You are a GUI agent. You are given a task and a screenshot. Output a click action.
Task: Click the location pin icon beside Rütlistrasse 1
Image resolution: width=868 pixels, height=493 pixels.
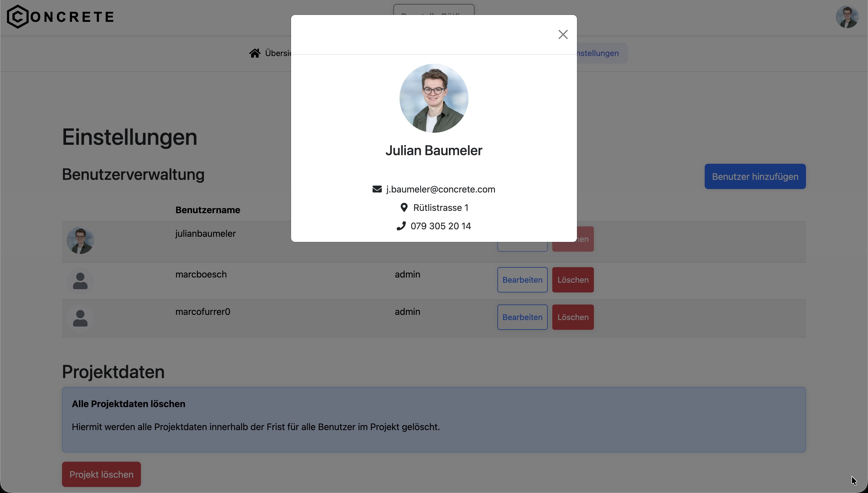tap(404, 207)
